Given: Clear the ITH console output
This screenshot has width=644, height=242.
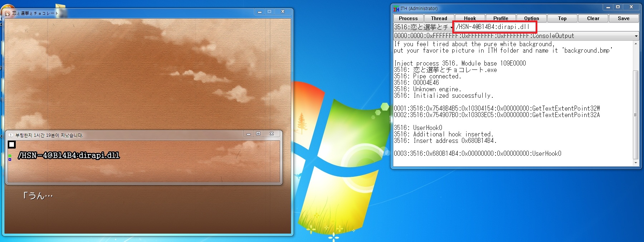Looking at the screenshot, I should 593,18.
